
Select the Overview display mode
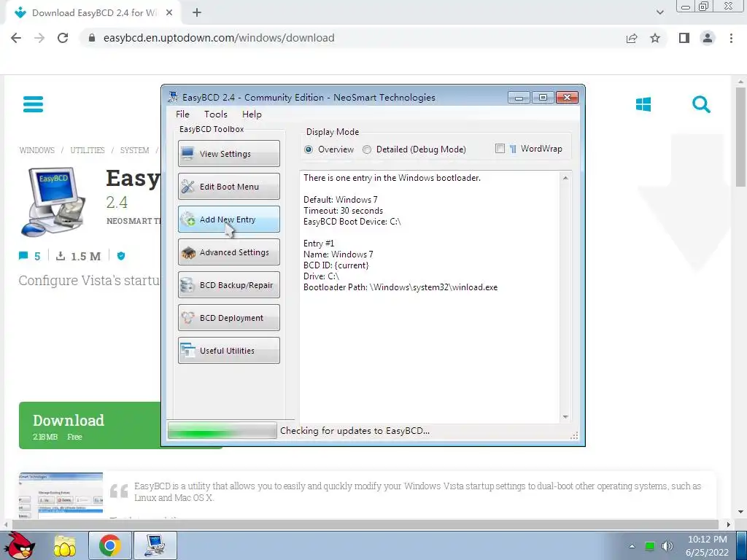point(309,149)
